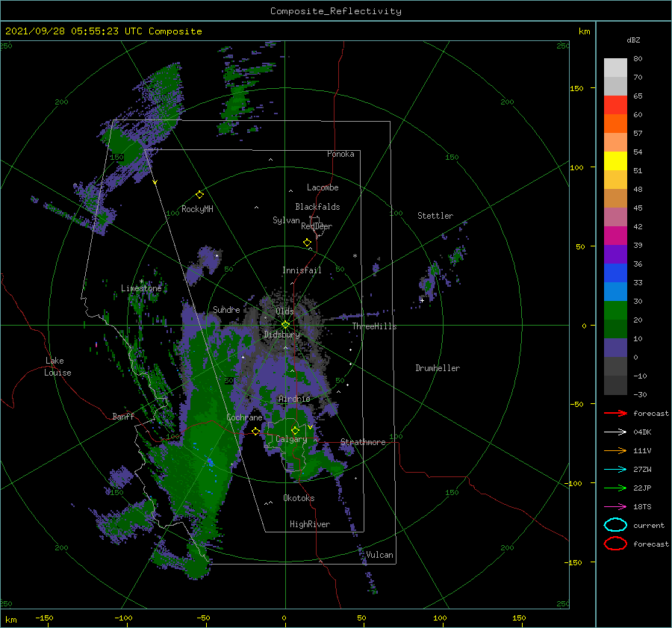Click the Cochrane label

click(244, 417)
